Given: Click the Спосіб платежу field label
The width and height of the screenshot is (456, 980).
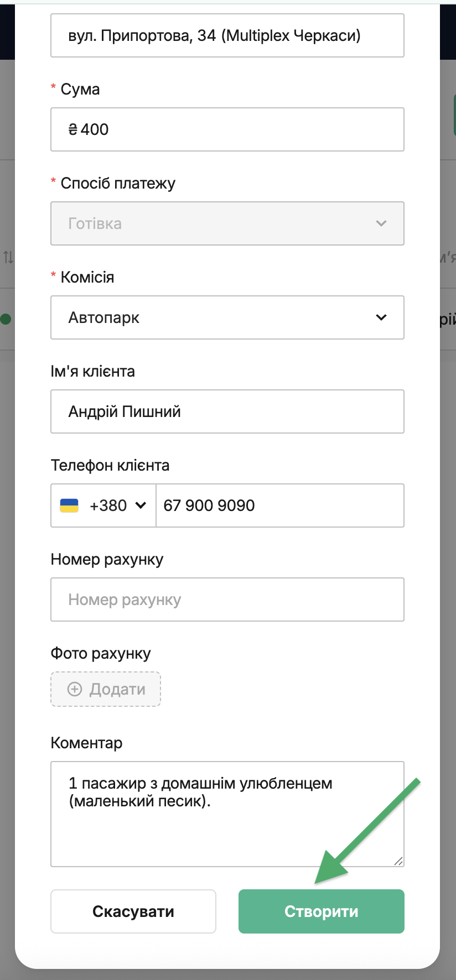Looking at the screenshot, I should (118, 183).
